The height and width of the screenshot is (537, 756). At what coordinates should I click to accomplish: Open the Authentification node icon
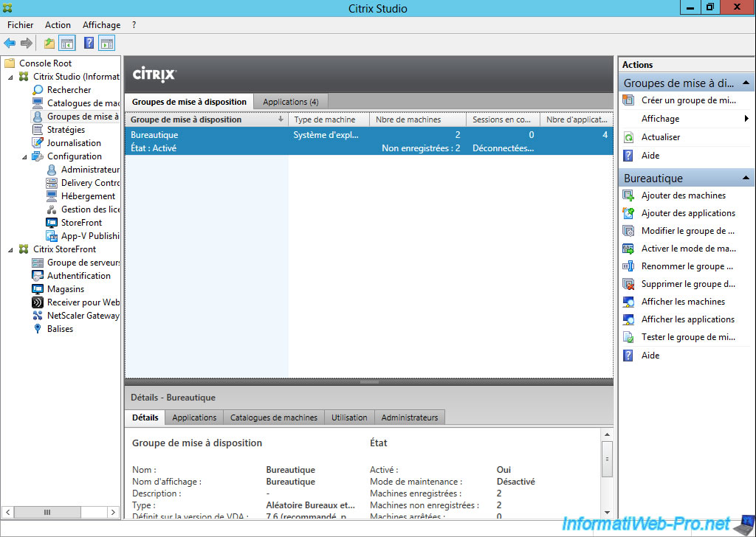[38, 275]
